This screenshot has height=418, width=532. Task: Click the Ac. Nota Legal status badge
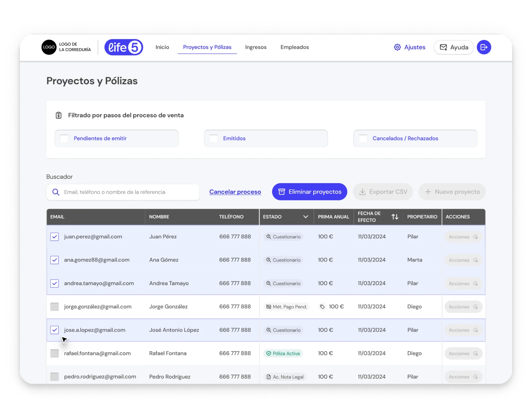coord(285,377)
